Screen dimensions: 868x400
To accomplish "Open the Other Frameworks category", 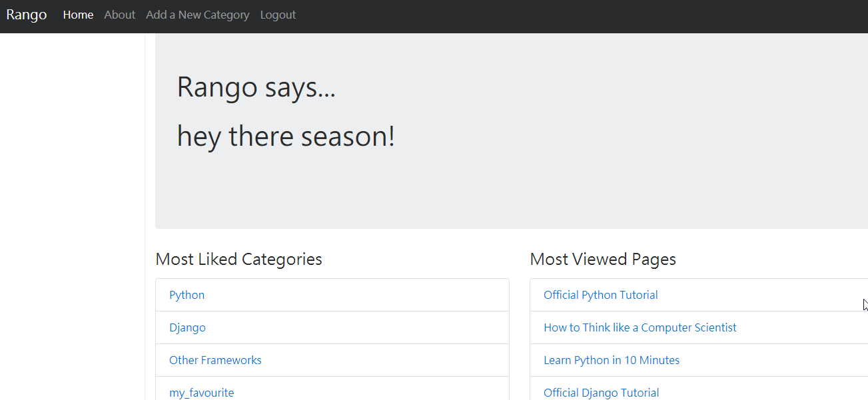I will point(215,360).
